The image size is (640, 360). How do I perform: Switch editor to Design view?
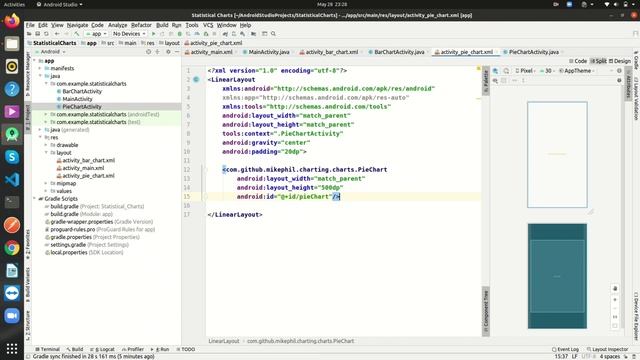click(620, 61)
